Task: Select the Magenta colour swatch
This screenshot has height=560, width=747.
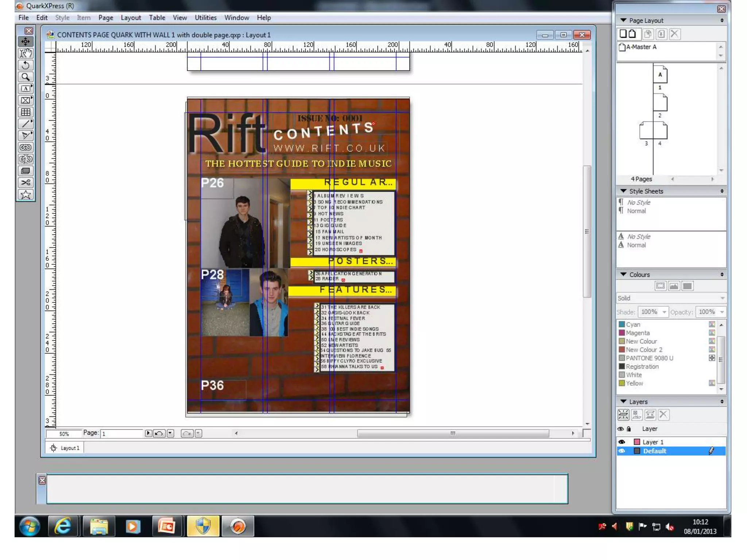Action: (x=637, y=333)
